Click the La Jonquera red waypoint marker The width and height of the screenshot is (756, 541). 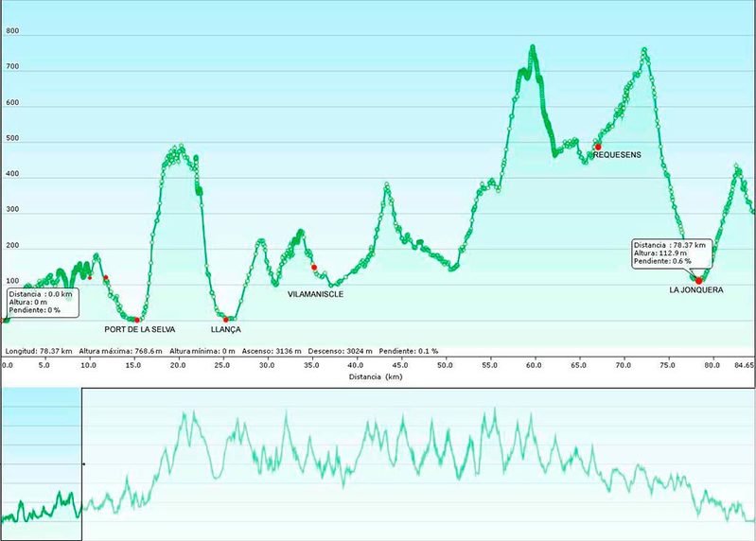click(699, 280)
